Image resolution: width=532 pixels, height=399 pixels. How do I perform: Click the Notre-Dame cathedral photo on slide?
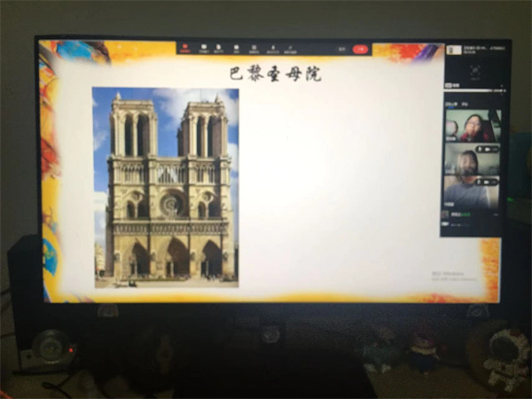point(166,188)
